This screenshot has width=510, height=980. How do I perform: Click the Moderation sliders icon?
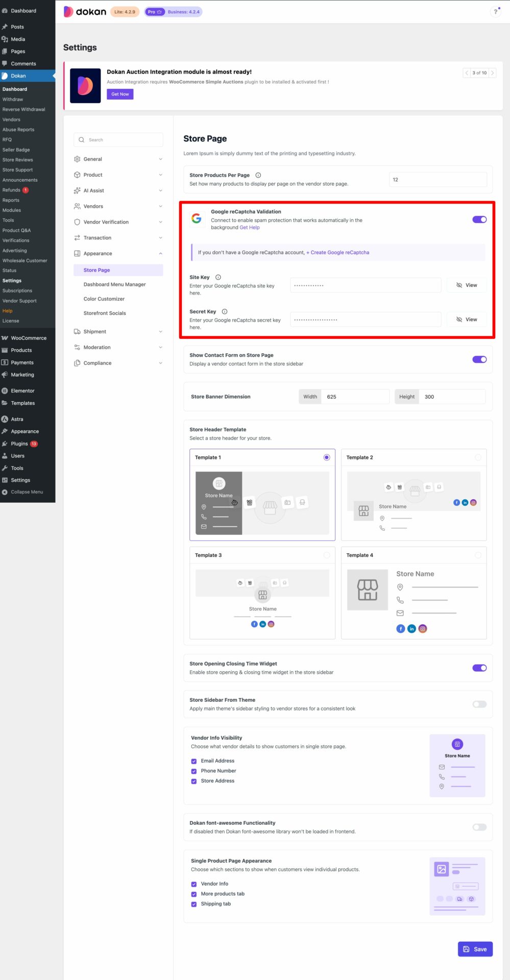click(77, 348)
